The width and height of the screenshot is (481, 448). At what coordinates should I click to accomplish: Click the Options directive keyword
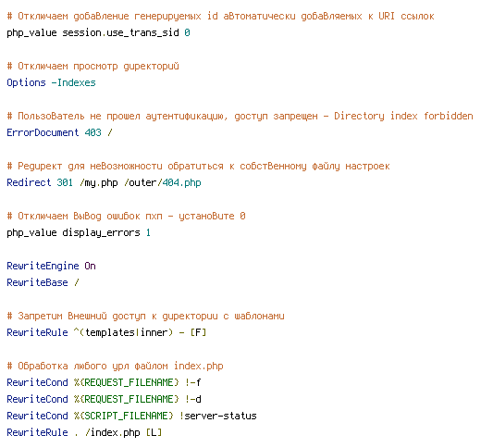26,82
